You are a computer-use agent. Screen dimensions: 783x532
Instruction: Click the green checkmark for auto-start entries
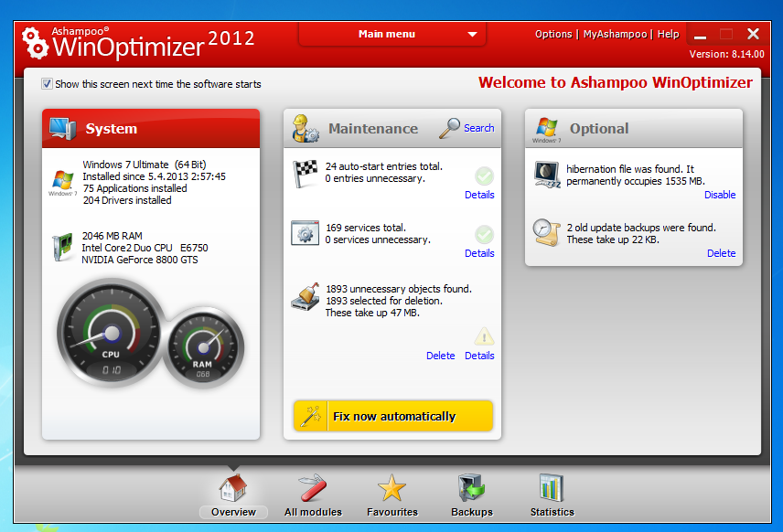pyautogui.click(x=484, y=176)
